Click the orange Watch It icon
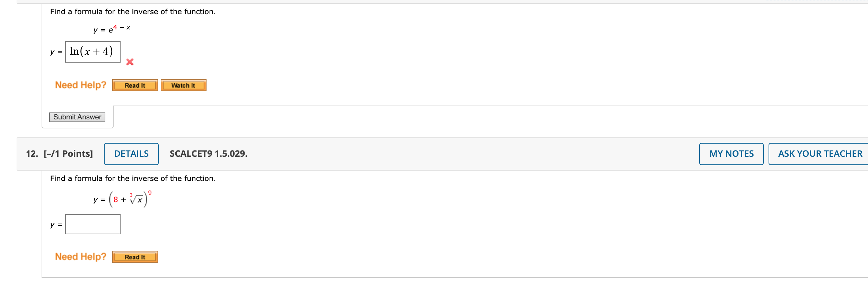Screen dimensions: 868x290 click(x=183, y=85)
